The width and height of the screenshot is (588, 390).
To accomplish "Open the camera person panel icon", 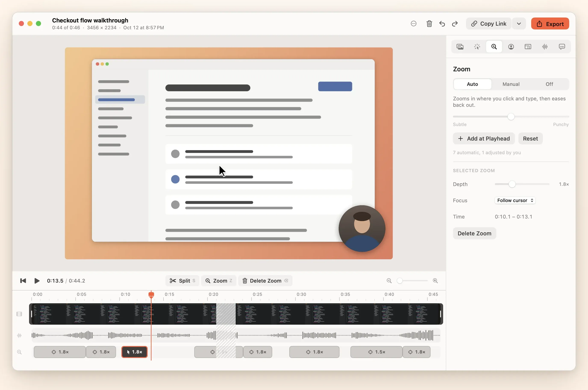I will tap(511, 47).
